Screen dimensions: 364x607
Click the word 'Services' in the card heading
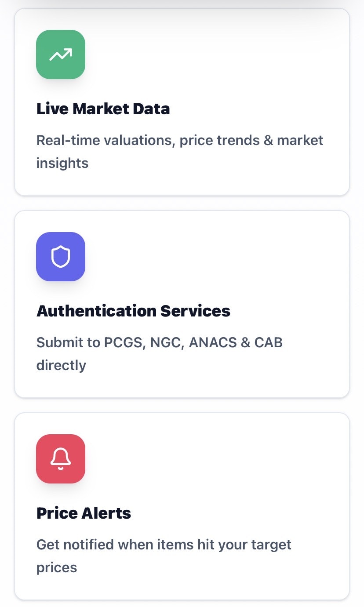click(195, 311)
